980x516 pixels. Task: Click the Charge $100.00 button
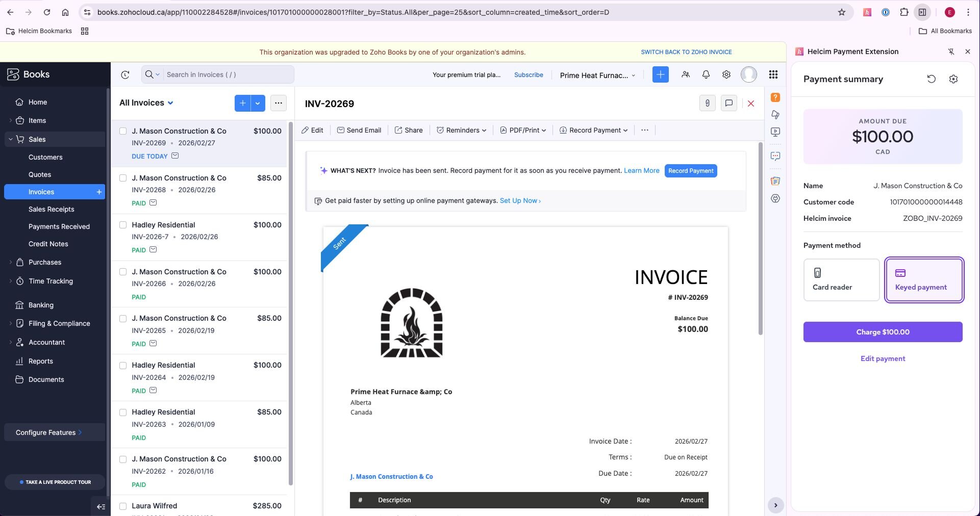(882, 332)
